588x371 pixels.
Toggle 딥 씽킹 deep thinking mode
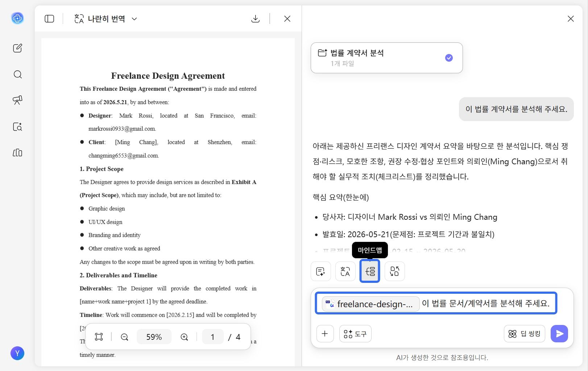pyautogui.click(x=524, y=334)
